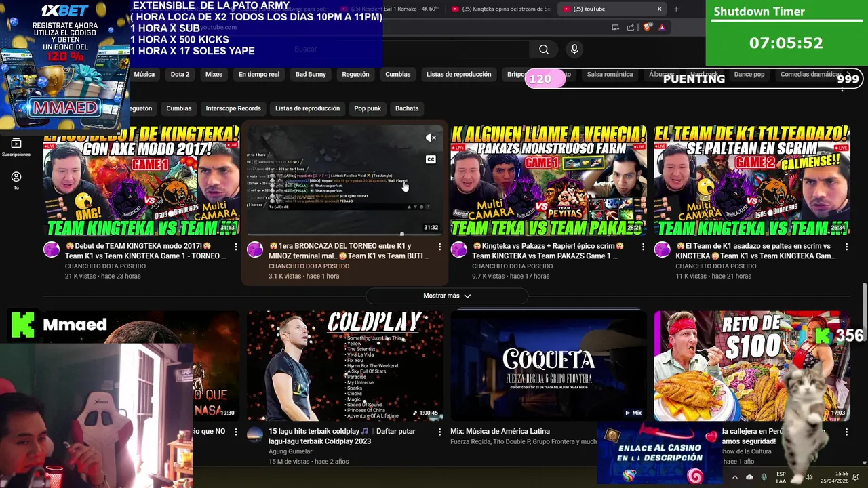868x488 pixels.
Task: Open options menu for Coldplay hits video
Action: (x=439, y=432)
